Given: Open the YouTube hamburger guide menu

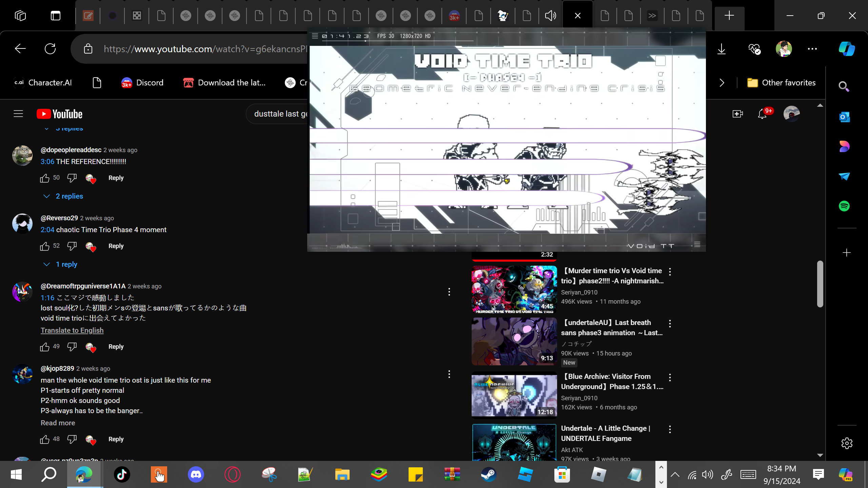Looking at the screenshot, I should tap(18, 114).
